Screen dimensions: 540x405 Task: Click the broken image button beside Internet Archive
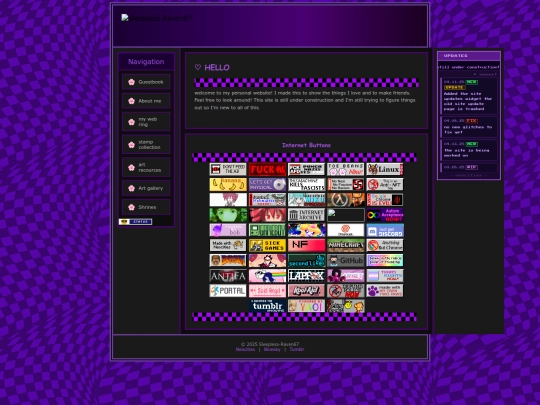345,215
